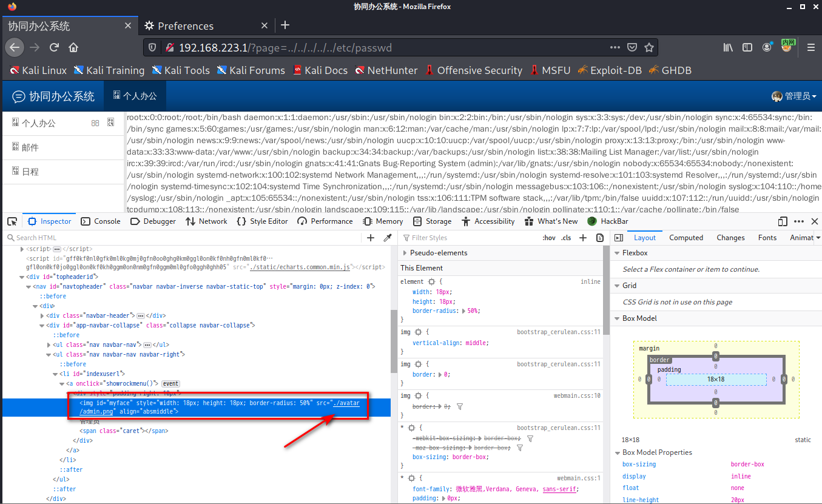822x504 pixels.
Task: Click the Search HTML field
Action: click(x=182, y=238)
